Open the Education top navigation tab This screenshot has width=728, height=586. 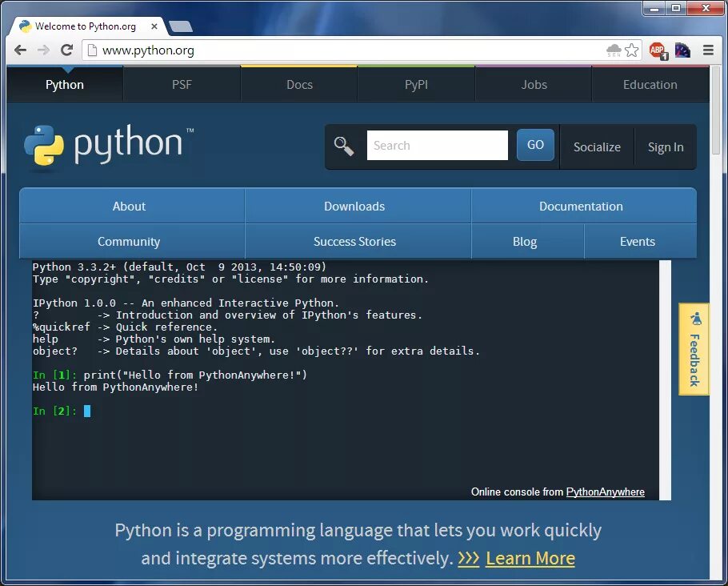(x=650, y=85)
